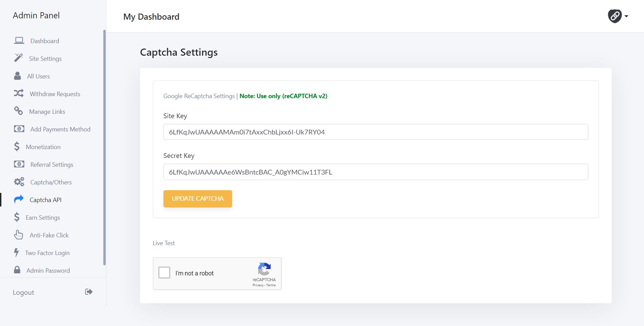
Task: Focus the Site Key input field
Action: (x=376, y=132)
